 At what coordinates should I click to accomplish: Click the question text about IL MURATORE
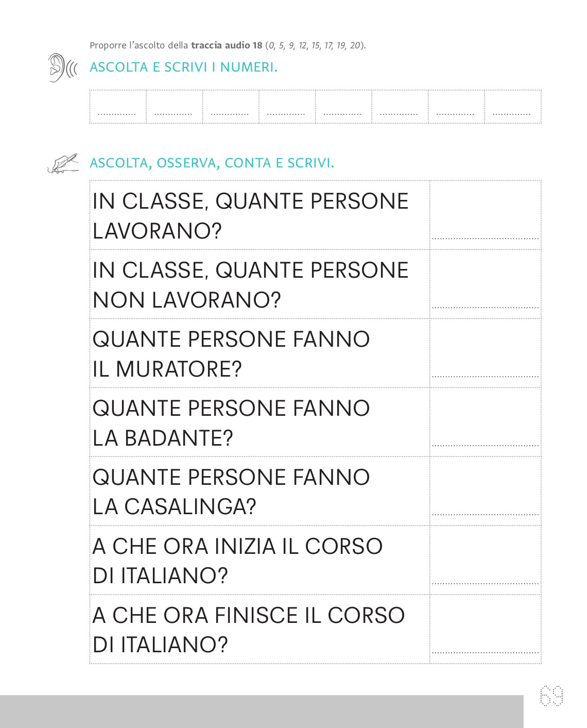click(231, 354)
